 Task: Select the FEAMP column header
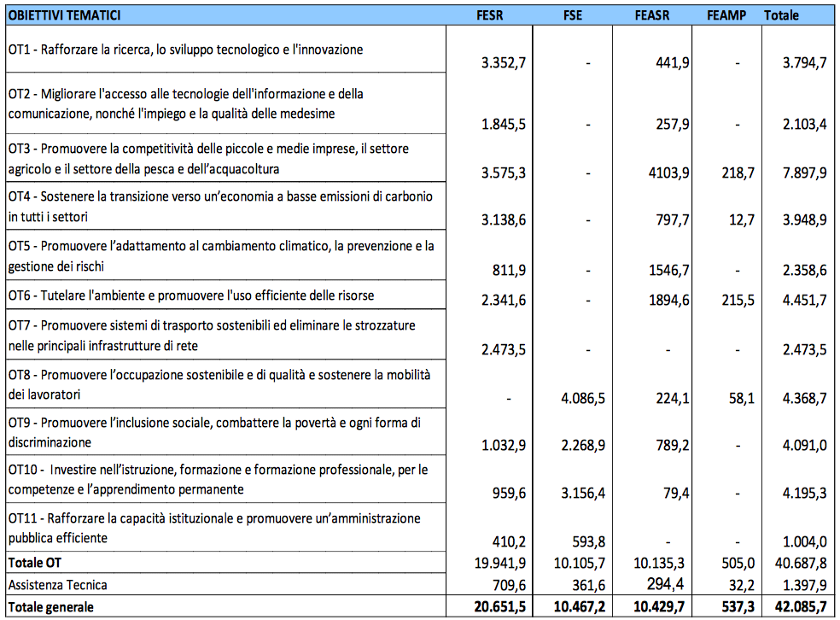pos(726,15)
